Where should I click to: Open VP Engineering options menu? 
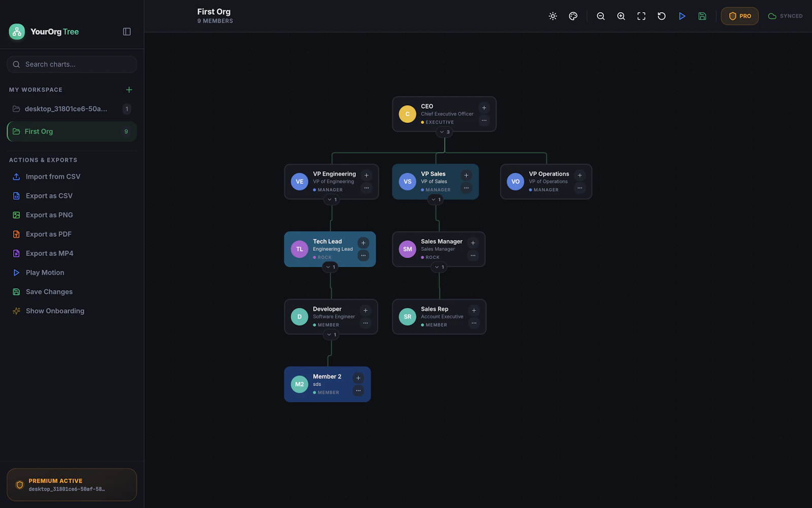[366, 188]
